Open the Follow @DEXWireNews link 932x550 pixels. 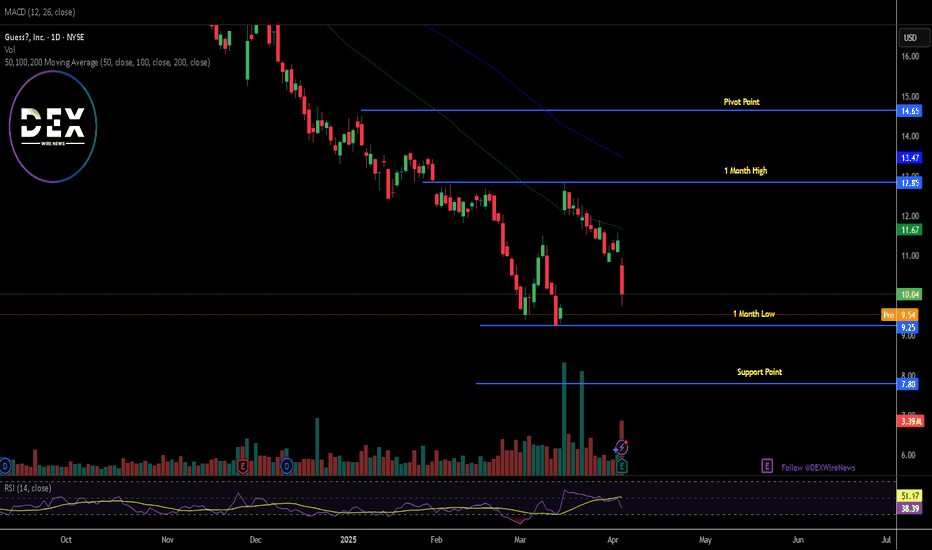click(x=818, y=467)
